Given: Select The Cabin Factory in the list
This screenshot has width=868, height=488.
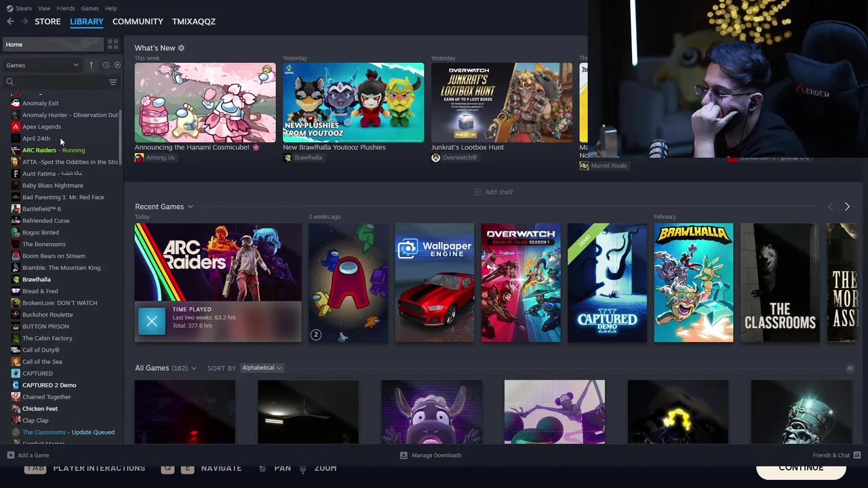Looking at the screenshot, I should [x=47, y=338].
